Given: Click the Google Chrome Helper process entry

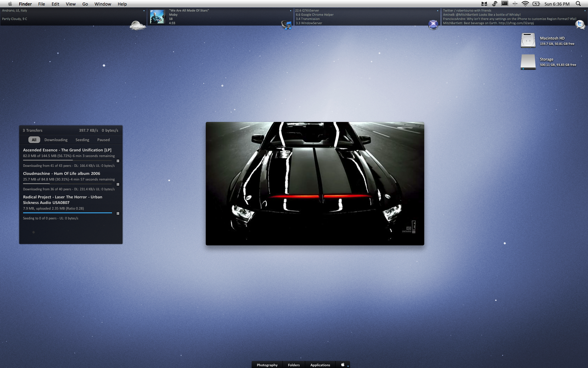Looking at the screenshot, I should [x=315, y=15].
